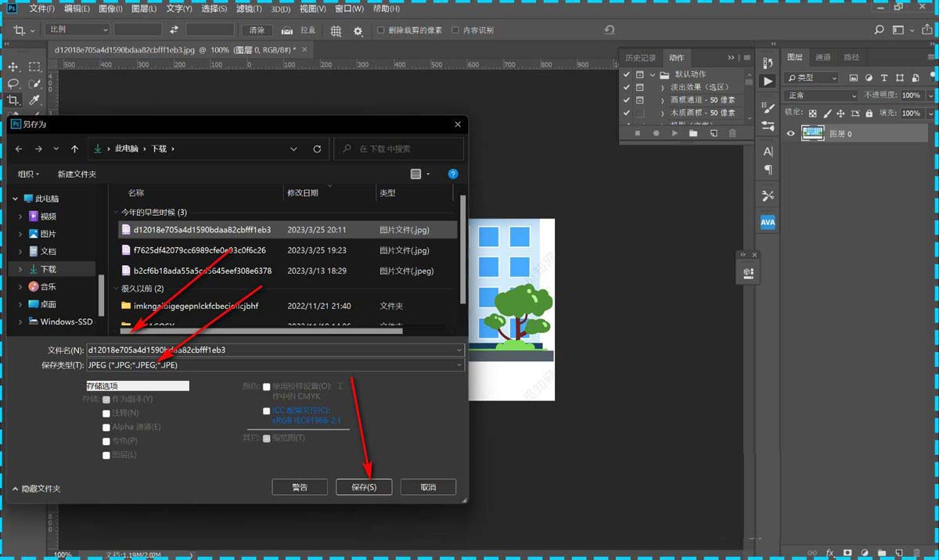
Task: Toggle checkmark for 淡出效果 action
Action: point(626,88)
